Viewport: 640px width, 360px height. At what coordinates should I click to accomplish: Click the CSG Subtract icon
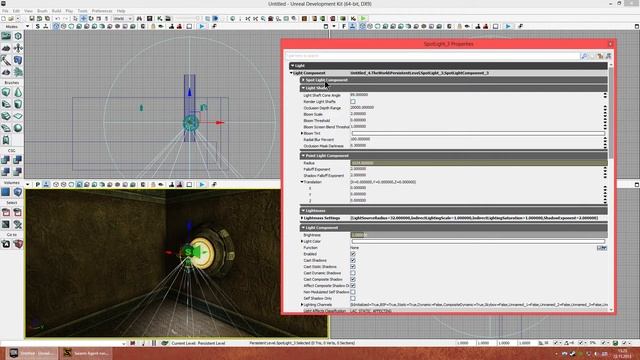click(x=18, y=160)
